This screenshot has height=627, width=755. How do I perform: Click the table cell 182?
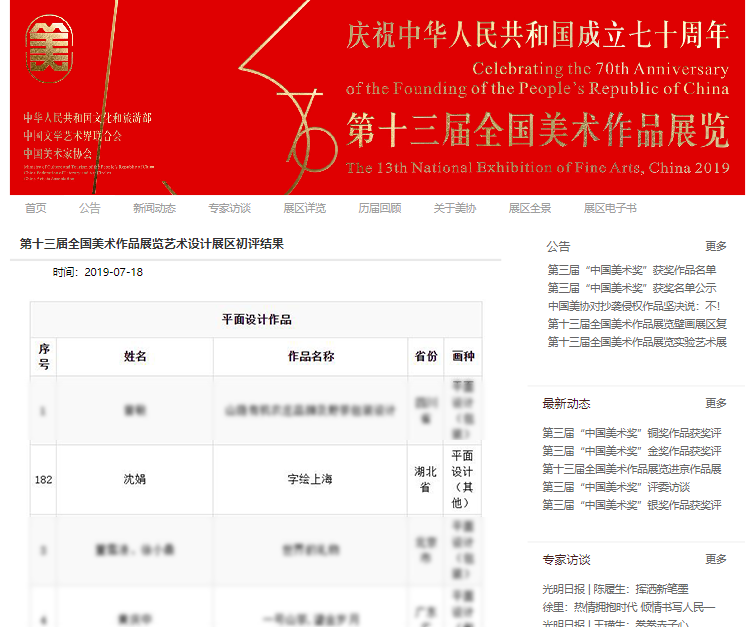coord(43,480)
